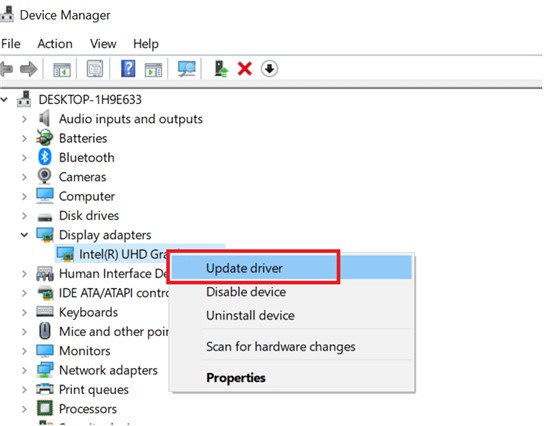This screenshot has width=550, height=426.
Task: Open Properties sheet toolbar icon
Action: [95, 69]
